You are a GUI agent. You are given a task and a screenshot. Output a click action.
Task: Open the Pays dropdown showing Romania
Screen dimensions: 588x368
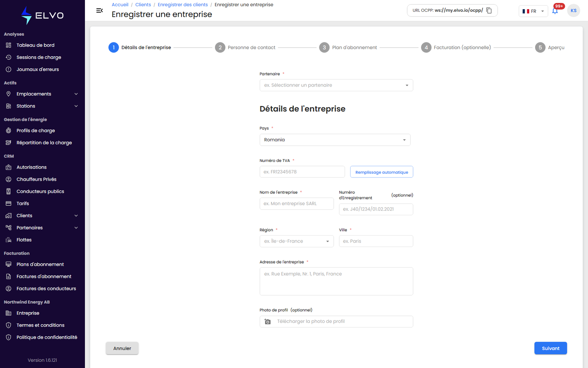tap(335, 140)
